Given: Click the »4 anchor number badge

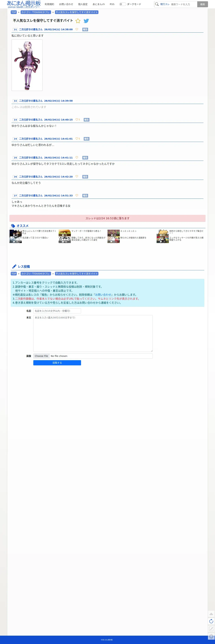Looking at the screenshot, I should click(15, 139).
